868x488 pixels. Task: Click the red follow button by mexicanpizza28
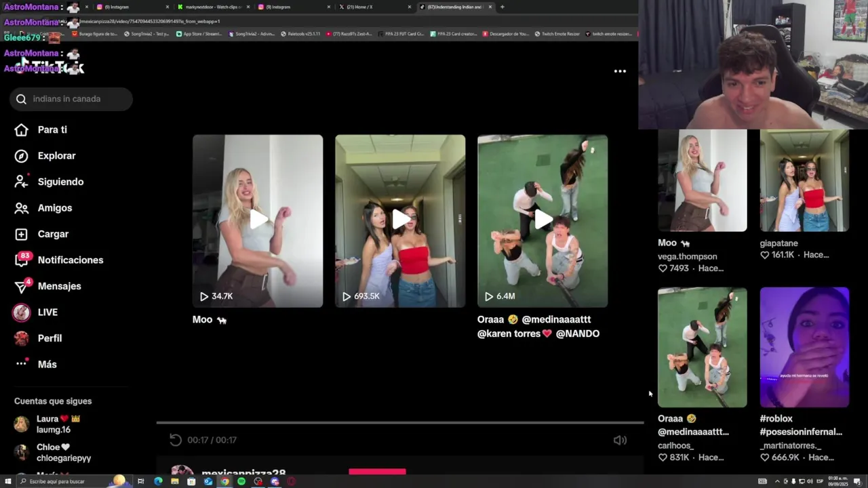click(x=377, y=472)
